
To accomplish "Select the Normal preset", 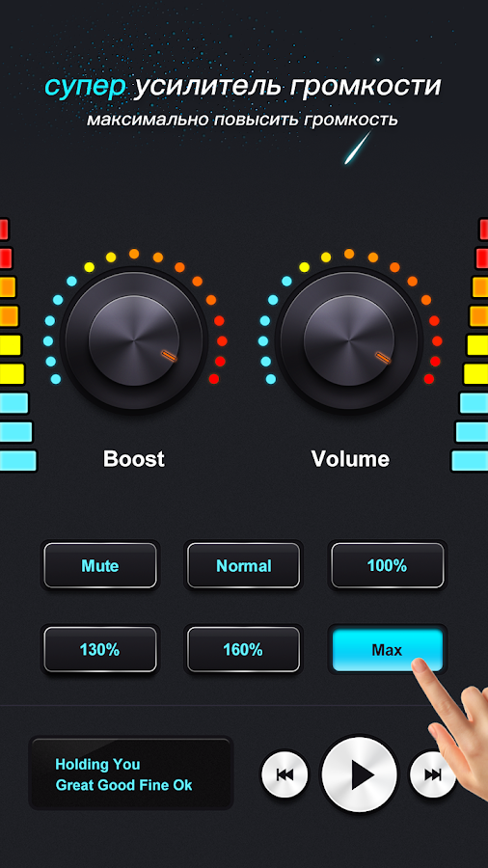I will tap(243, 566).
